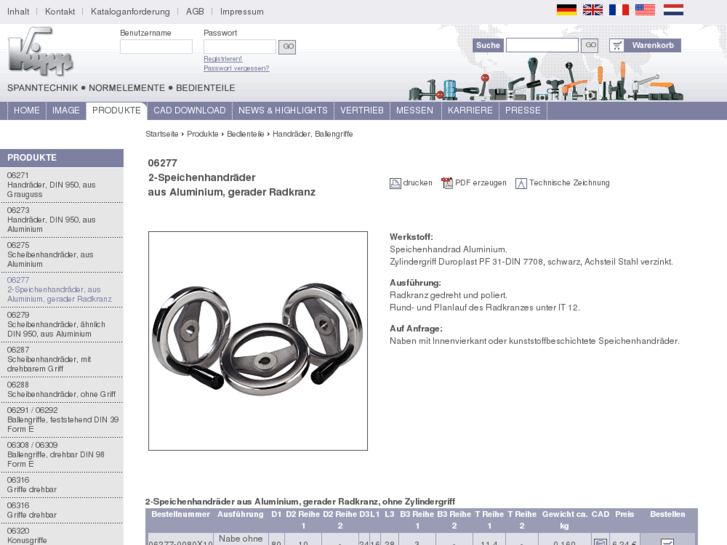Open the CAD DOWNLOAD tab
The image size is (727, 545).
(x=190, y=111)
